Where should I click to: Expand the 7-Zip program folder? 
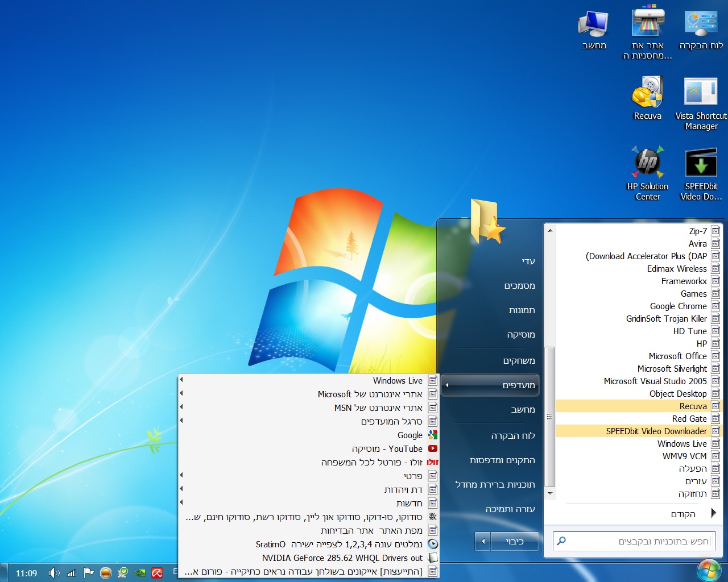coord(638,231)
